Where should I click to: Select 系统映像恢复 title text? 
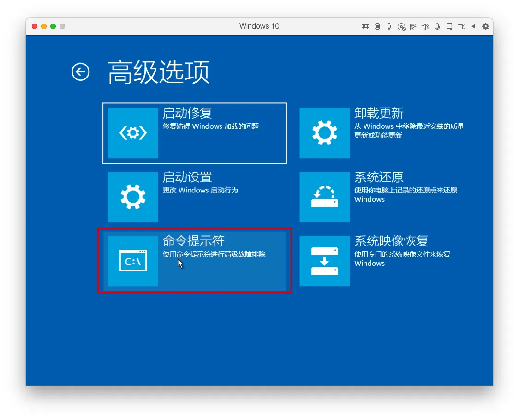[391, 241]
